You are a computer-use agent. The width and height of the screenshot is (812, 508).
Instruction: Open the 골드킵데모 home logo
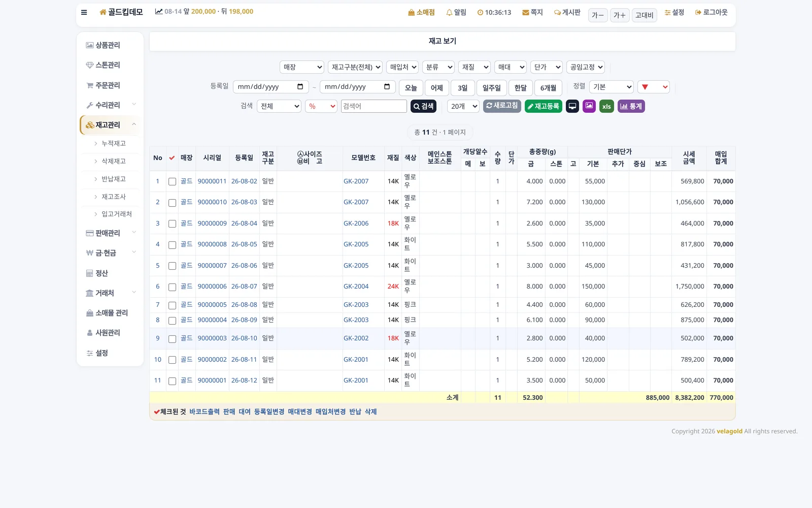tap(121, 12)
